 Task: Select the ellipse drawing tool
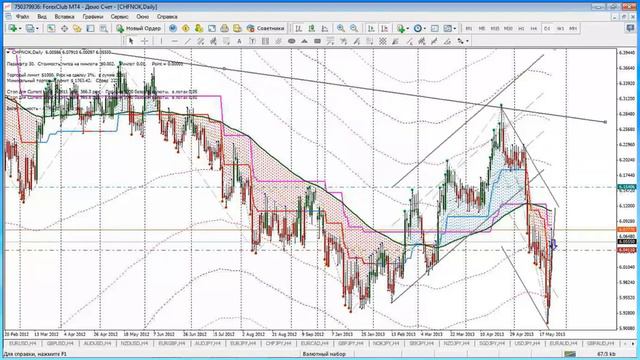291,41
